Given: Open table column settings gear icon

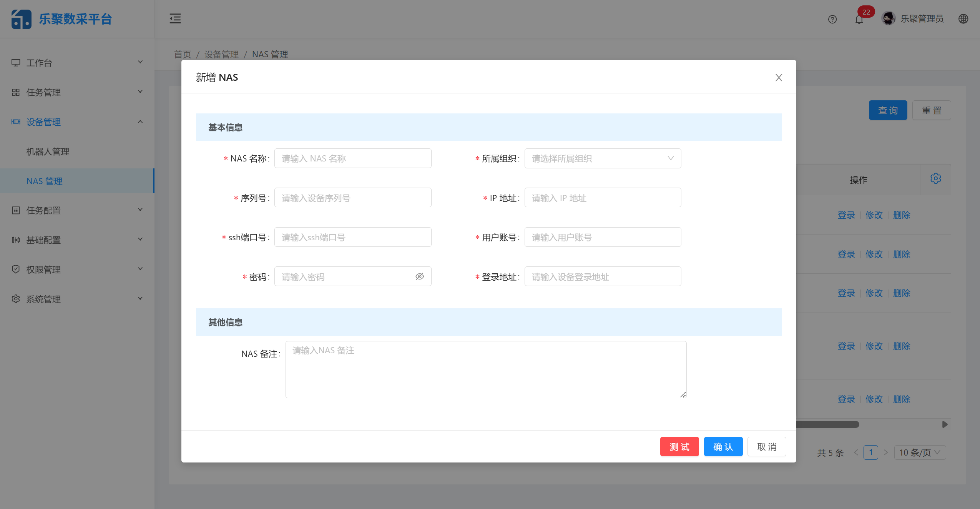Looking at the screenshot, I should [936, 178].
